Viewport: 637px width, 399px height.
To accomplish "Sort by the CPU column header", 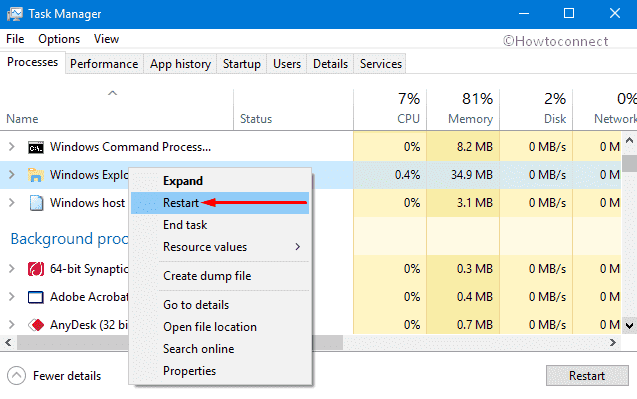I will click(390, 110).
